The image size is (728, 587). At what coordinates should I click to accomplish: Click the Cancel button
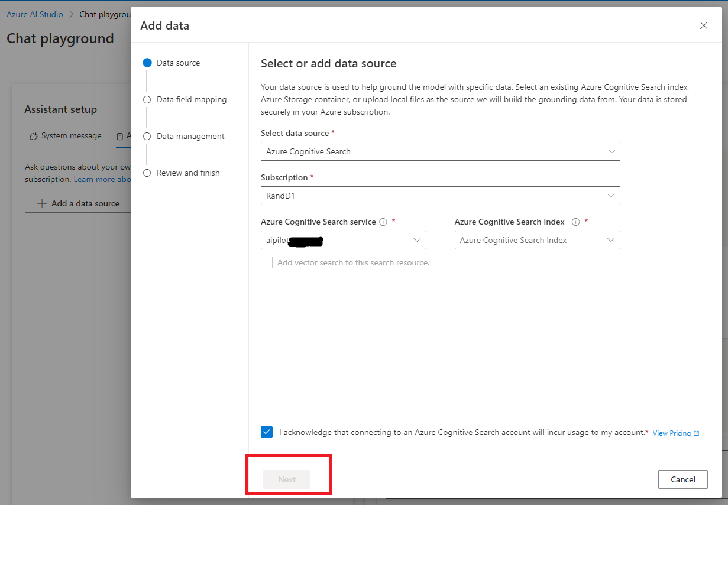(x=682, y=479)
